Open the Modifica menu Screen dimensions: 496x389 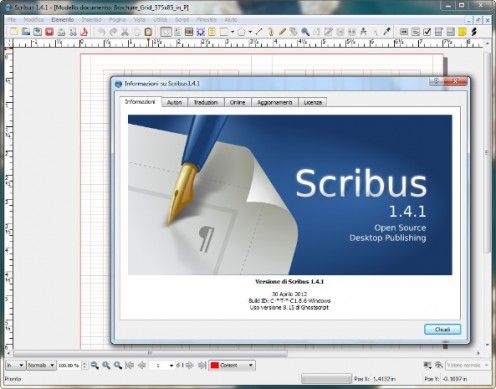[34, 20]
